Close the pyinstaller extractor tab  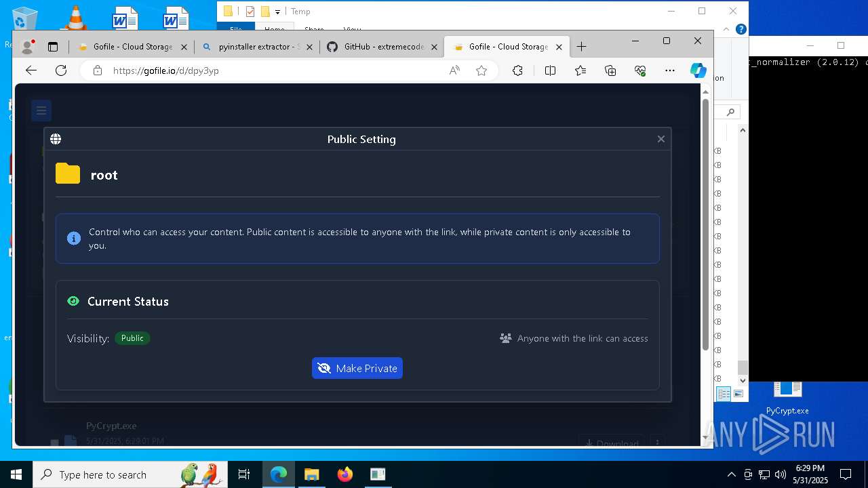pos(309,47)
